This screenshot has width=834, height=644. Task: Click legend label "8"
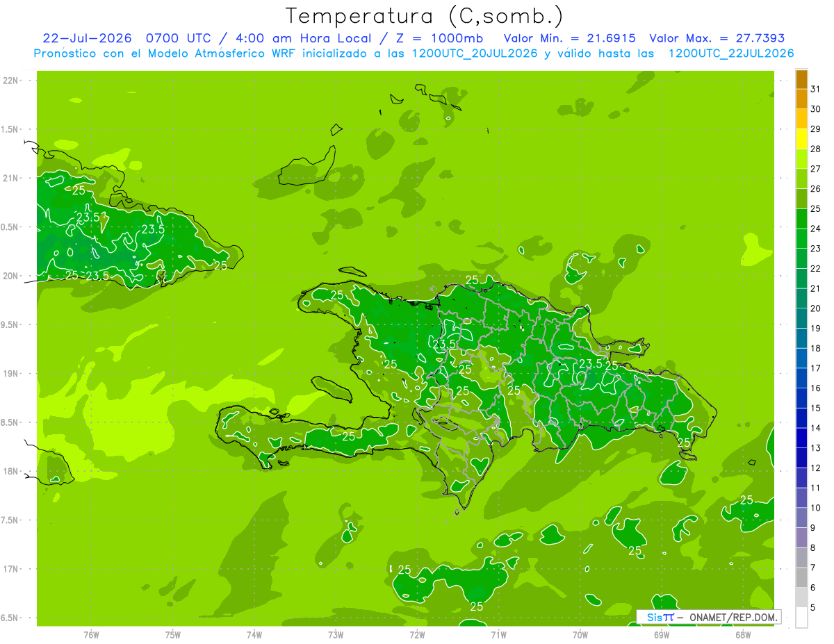point(813,548)
